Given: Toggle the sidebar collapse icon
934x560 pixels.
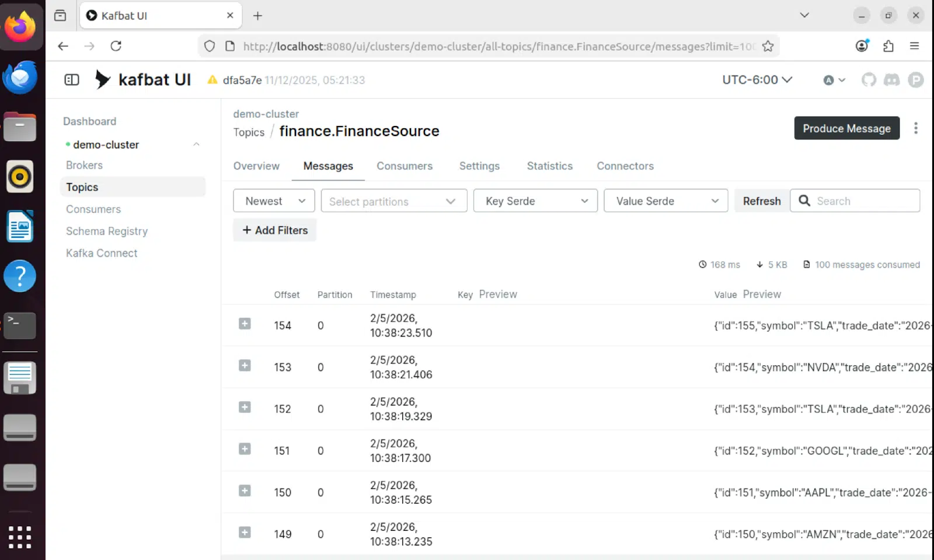Looking at the screenshot, I should [71, 79].
